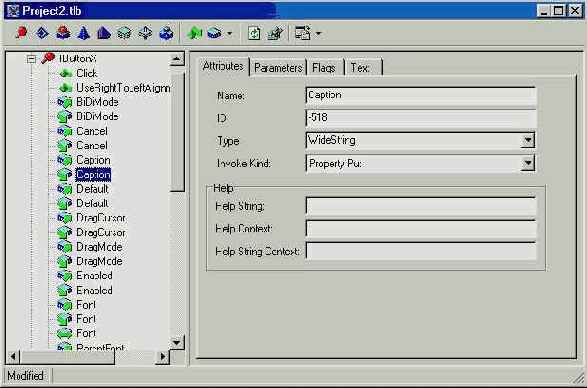Click the New Dispinterface toolbar icon
Screen dimensions: 587x388
tap(42, 33)
